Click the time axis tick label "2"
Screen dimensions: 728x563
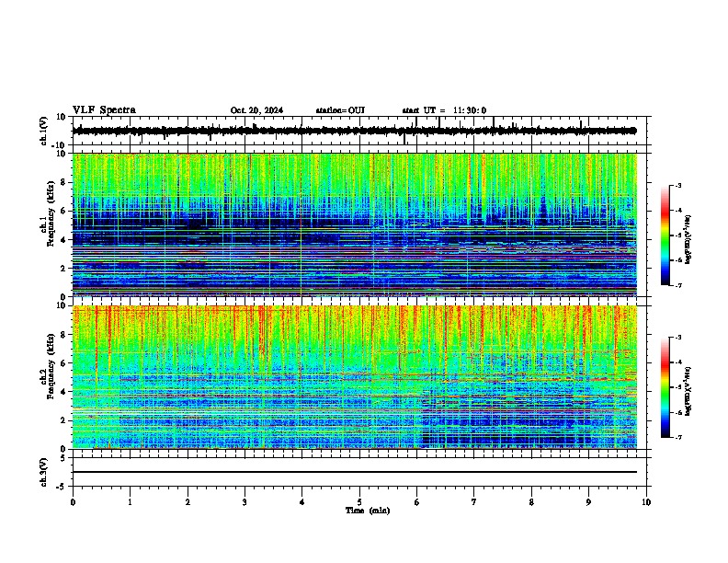pyautogui.click(x=188, y=502)
